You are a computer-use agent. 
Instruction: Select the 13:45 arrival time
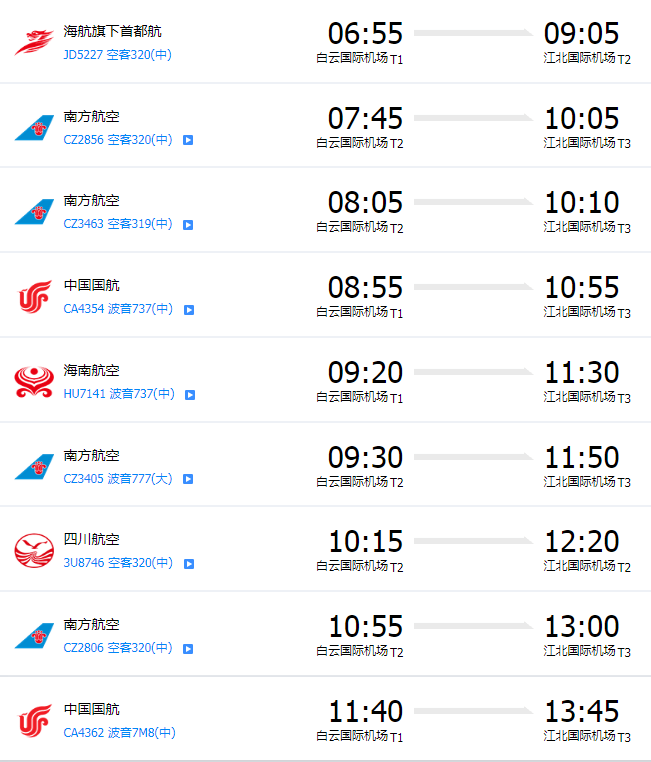(582, 711)
